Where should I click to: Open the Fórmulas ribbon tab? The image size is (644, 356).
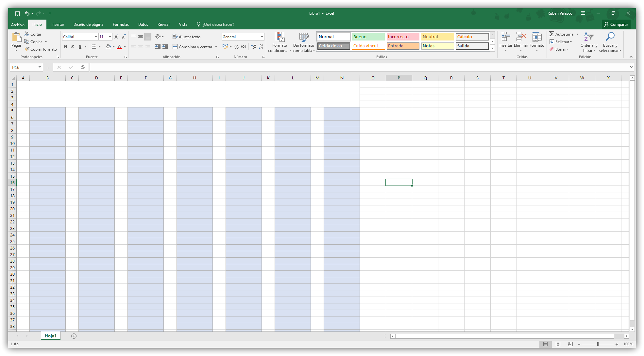click(121, 24)
